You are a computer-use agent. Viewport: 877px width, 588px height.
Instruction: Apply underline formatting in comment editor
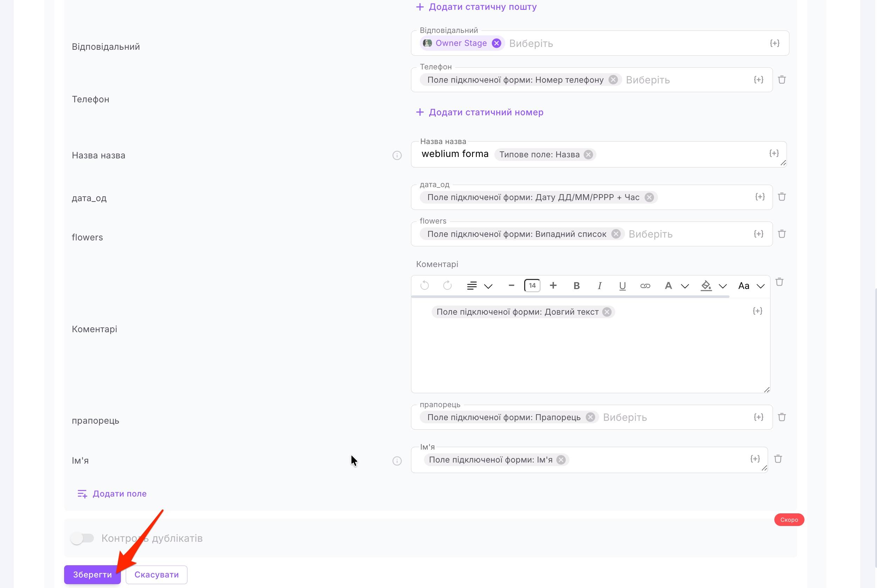622,286
